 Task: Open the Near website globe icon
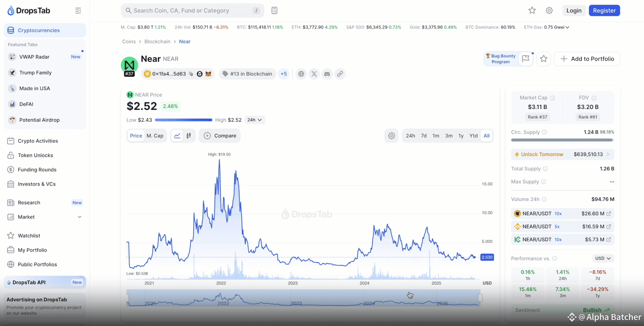tap(301, 74)
